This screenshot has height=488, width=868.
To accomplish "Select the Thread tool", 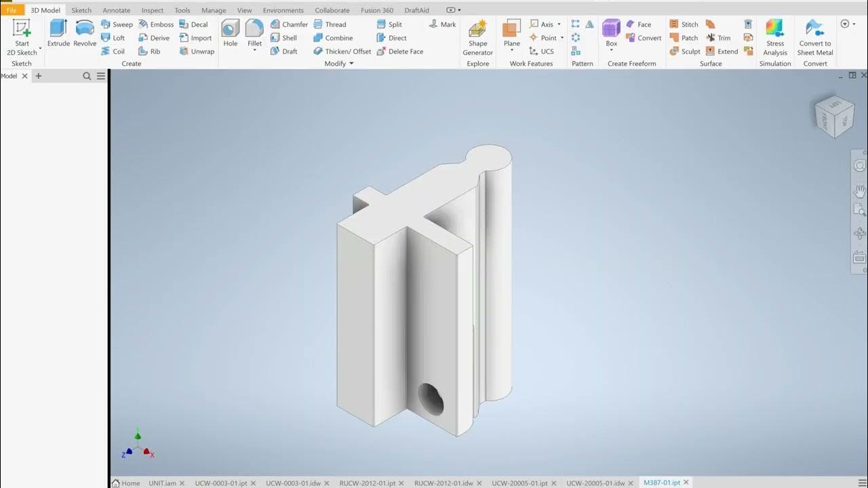I will click(330, 24).
